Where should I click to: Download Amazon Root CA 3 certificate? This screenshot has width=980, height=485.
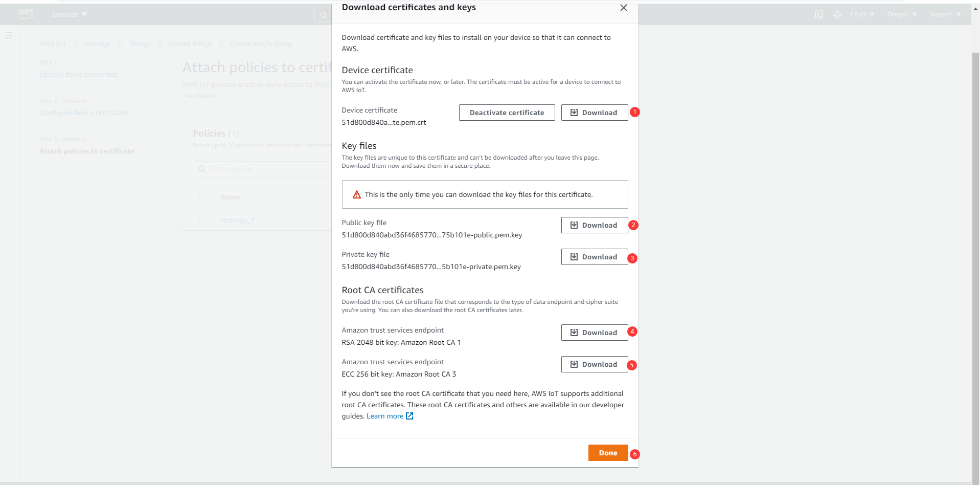coord(594,364)
